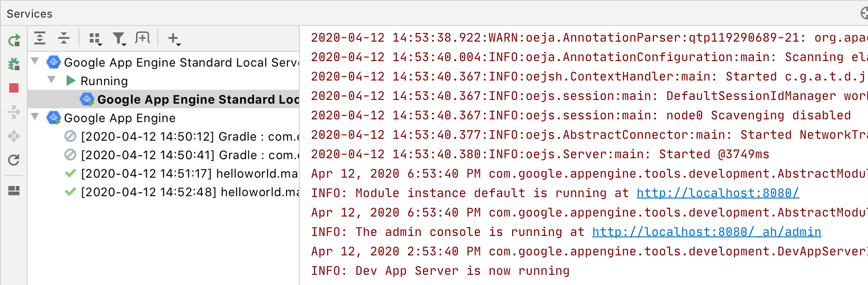Select the highlighted Google App Engine Standard Local row
868x285 pixels.
(185, 99)
